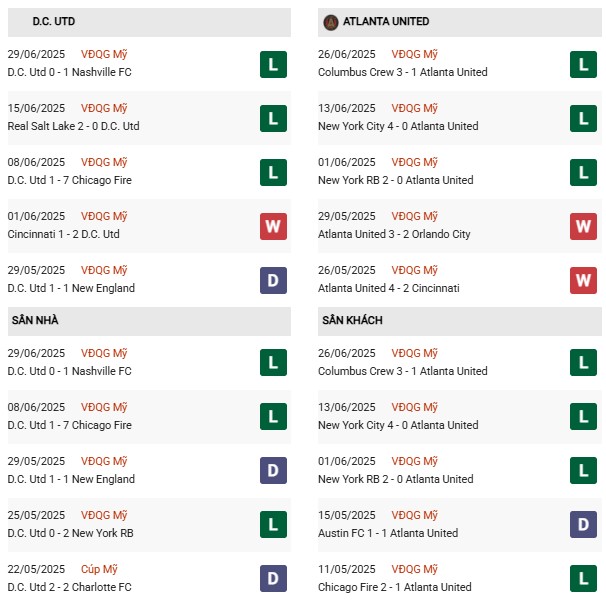This screenshot has width=606, height=602.
Task: Open New York City 4 - 0 Atlanta United match under ATLANTA UNITED
Action: click(398, 126)
